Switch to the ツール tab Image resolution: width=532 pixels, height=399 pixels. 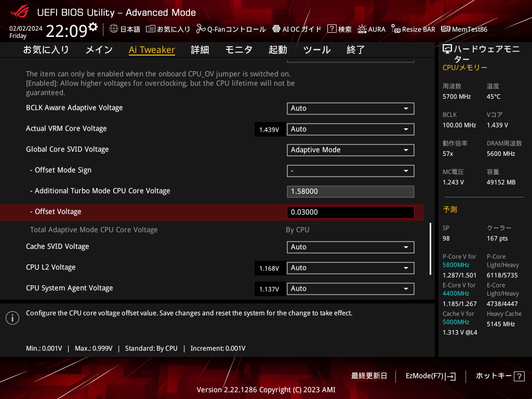(x=317, y=50)
